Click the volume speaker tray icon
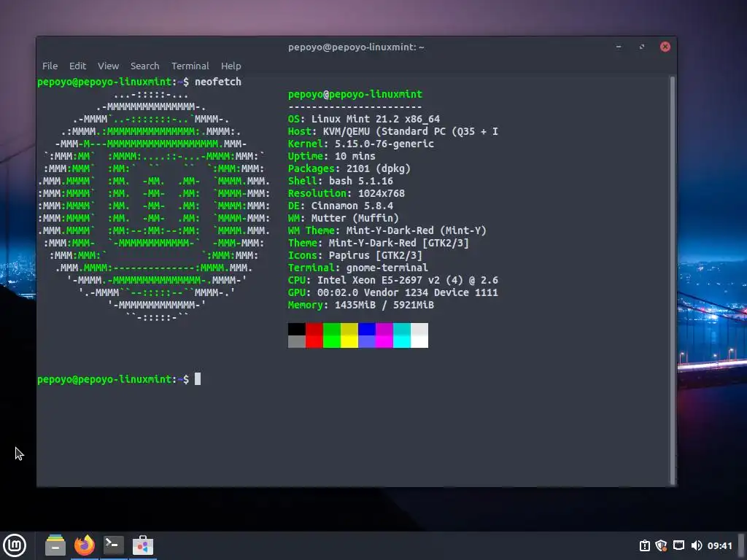The height and width of the screenshot is (560, 747). [x=696, y=545]
